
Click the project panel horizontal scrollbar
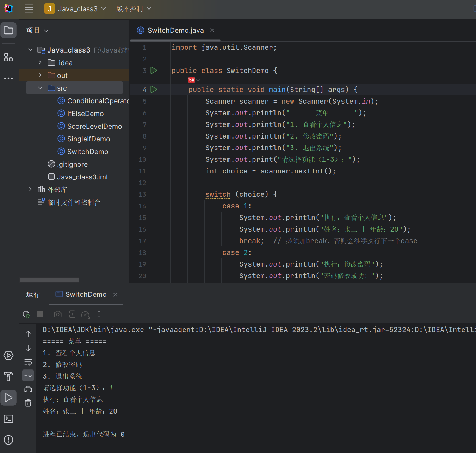[49, 280]
